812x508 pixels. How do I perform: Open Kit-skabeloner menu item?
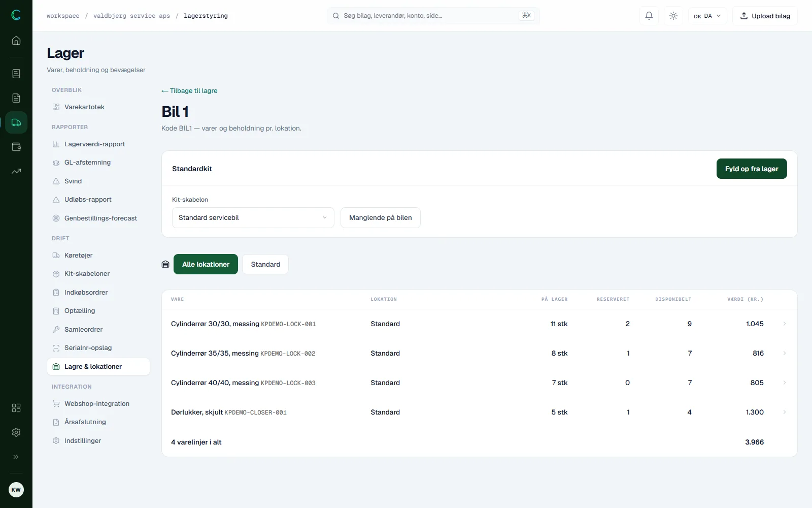coord(98,274)
